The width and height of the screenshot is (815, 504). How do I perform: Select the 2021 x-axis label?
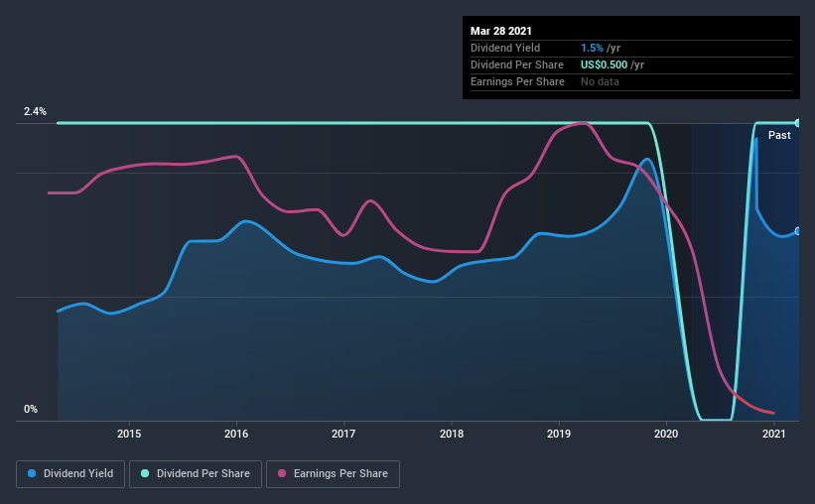774,434
